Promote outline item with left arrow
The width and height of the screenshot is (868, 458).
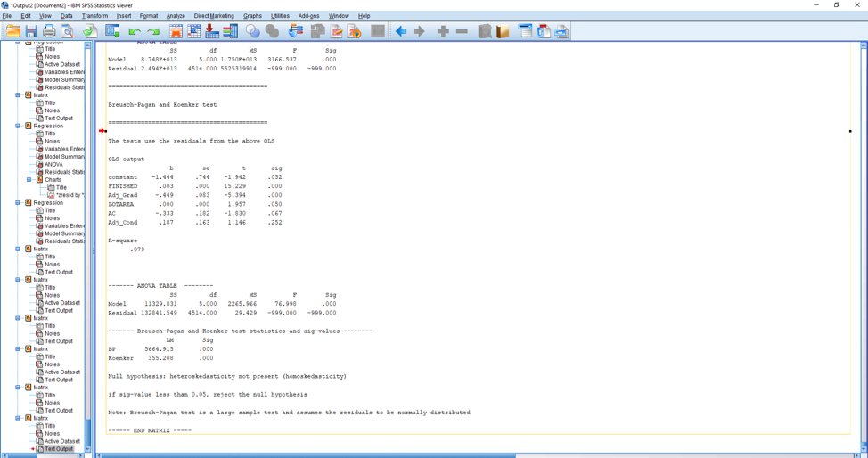coord(401,31)
